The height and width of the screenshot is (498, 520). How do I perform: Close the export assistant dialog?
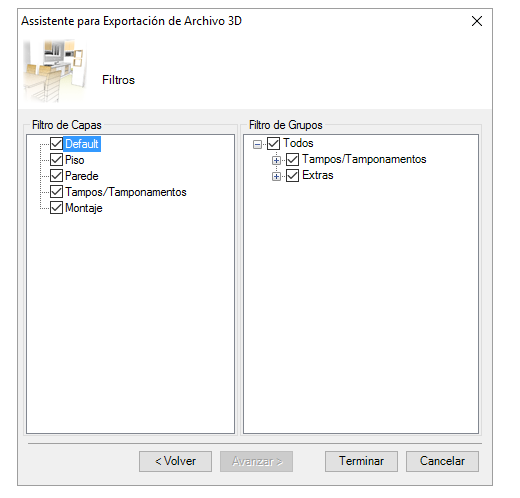pos(477,21)
